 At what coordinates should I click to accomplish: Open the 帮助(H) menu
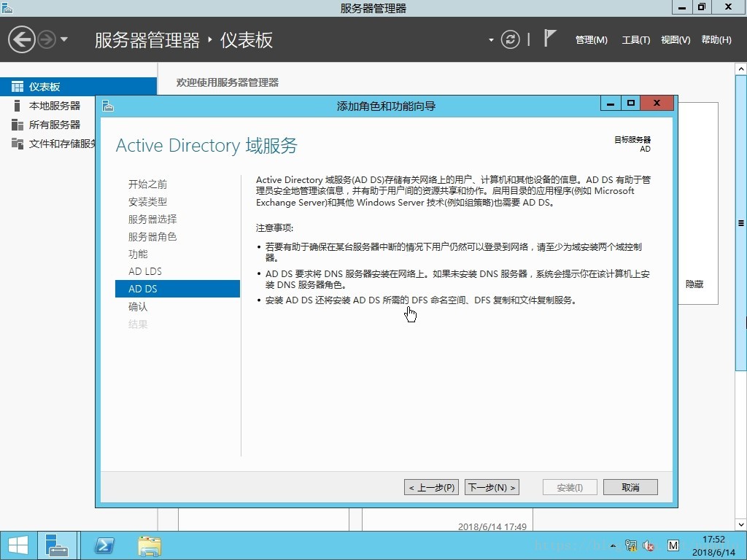click(x=716, y=40)
